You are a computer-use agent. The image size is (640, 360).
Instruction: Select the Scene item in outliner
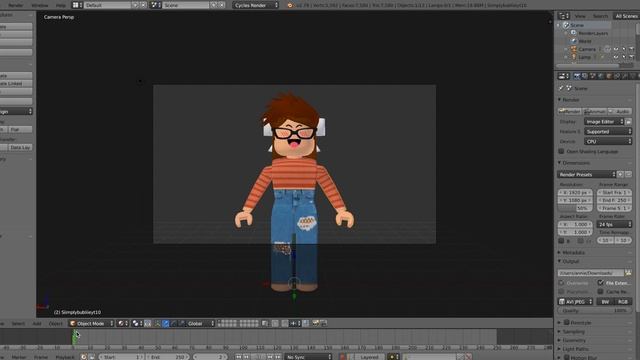(x=577, y=25)
